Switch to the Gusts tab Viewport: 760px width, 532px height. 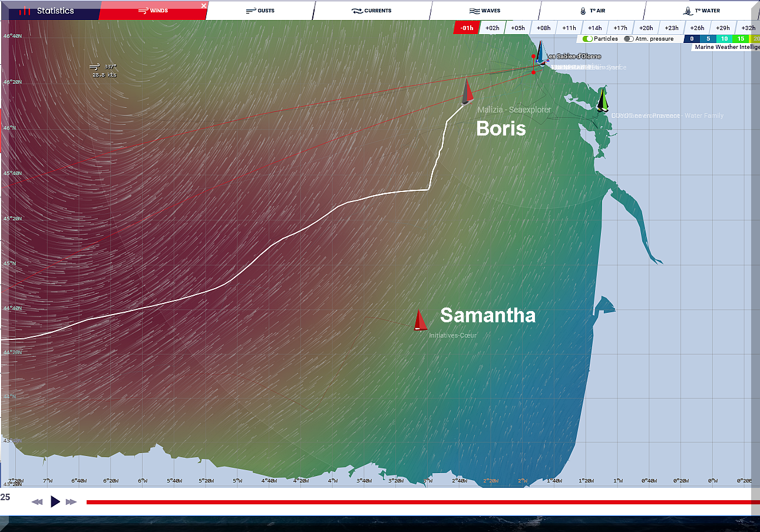tap(260, 11)
